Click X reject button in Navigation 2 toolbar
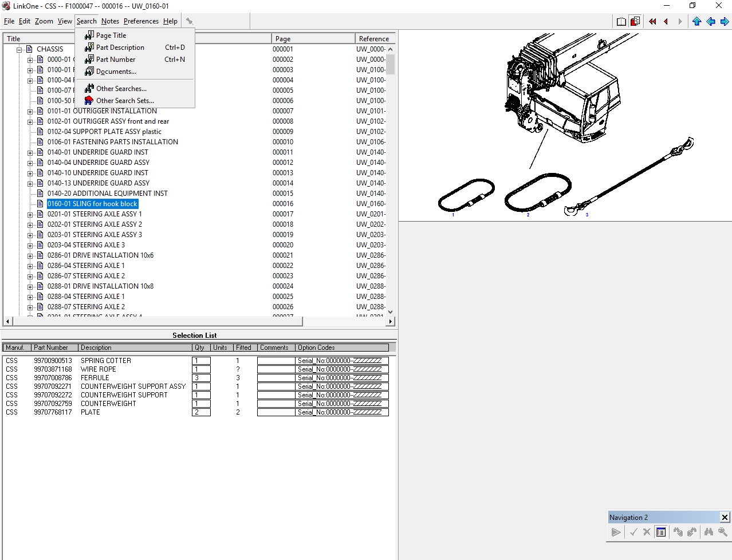Image resolution: width=732 pixels, height=560 pixels. click(647, 532)
